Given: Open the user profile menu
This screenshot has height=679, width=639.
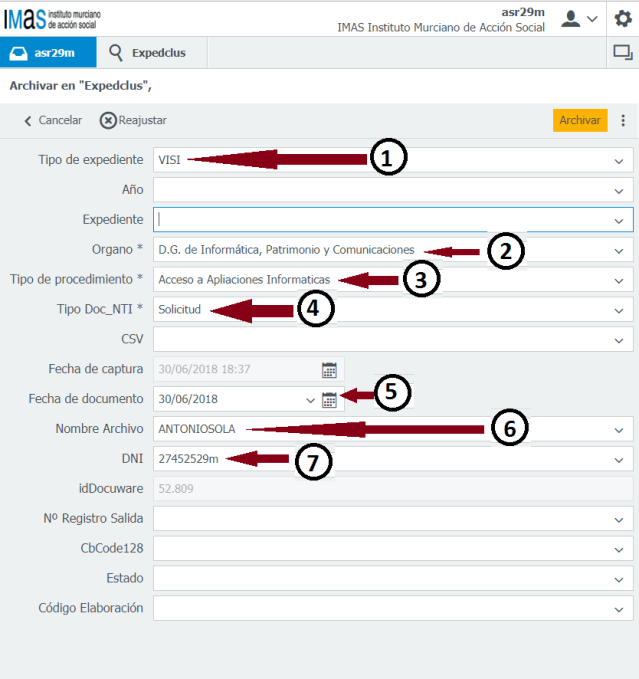Looking at the screenshot, I should tap(579, 18).
